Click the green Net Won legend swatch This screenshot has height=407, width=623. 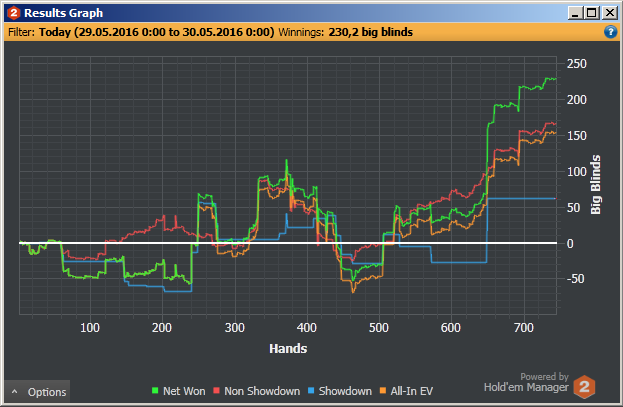pyautogui.click(x=155, y=390)
